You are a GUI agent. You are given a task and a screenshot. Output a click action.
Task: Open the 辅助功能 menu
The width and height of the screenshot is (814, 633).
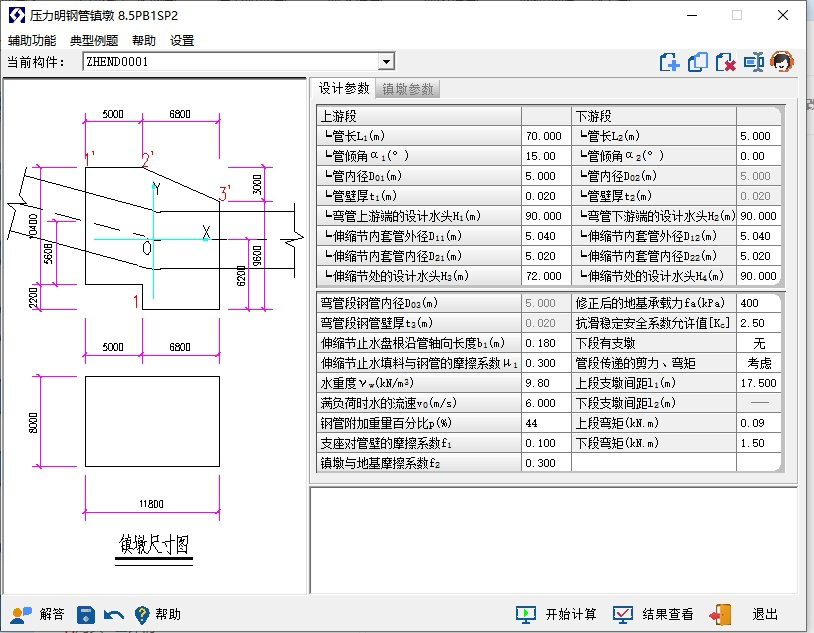(32, 41)
